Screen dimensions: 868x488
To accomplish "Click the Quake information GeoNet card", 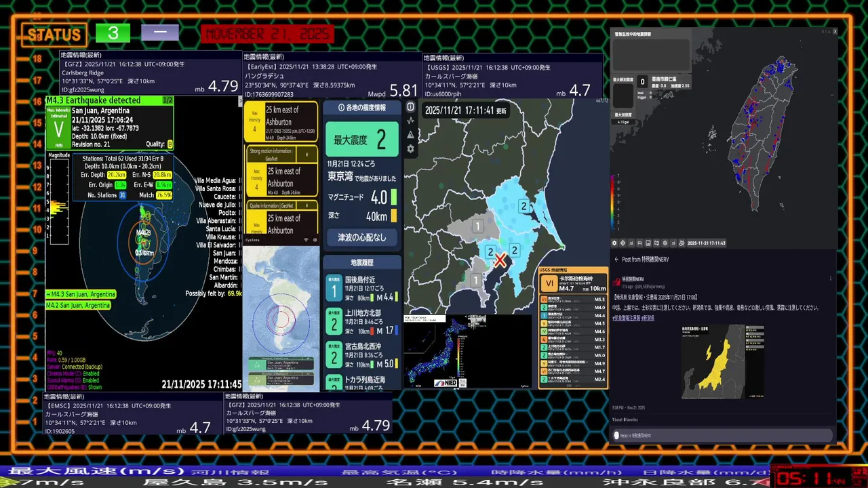I will [281, 218].
